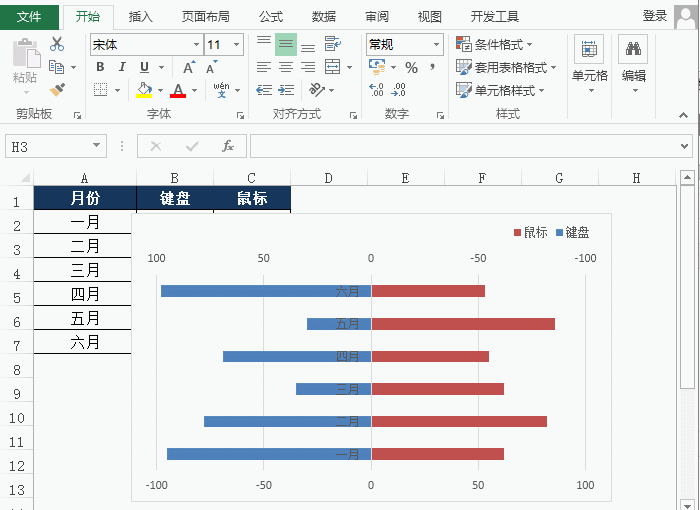Open the 宋体 font name dropdown
Image resolution: width=700 pixels, height=510 pixels.
[196, 44]
